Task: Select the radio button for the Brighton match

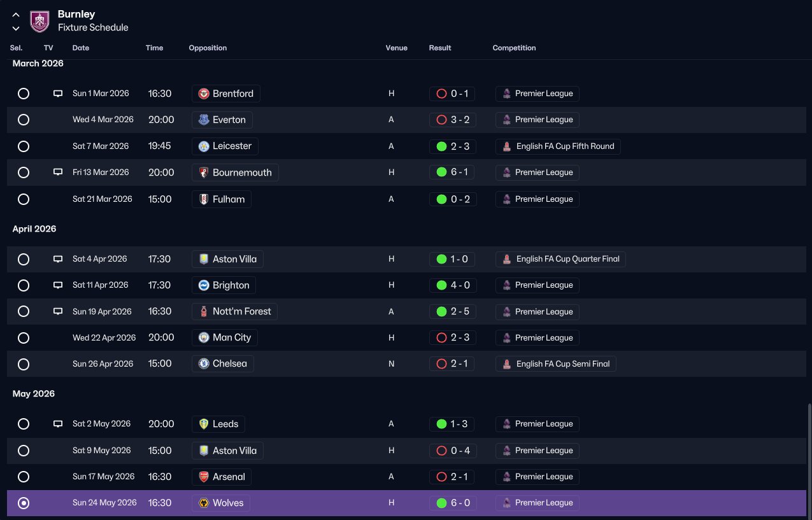Action: click(x=24, y=285)
